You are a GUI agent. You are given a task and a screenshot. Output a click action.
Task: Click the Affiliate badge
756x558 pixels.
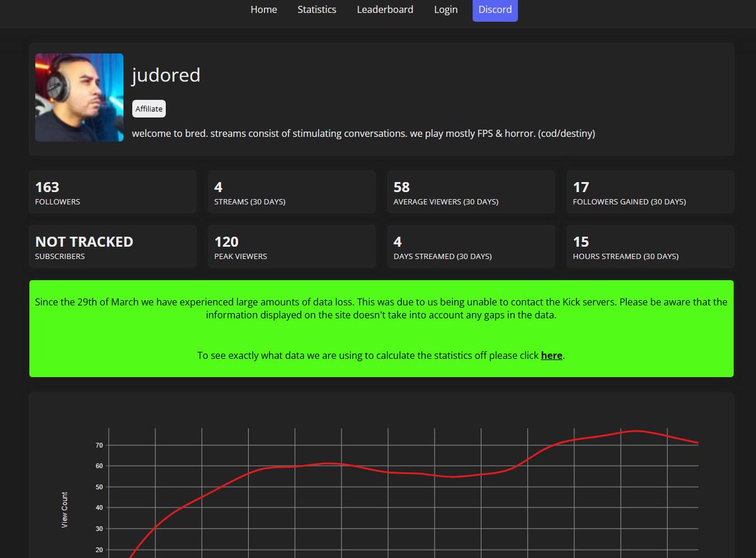(x=149, y=108)
